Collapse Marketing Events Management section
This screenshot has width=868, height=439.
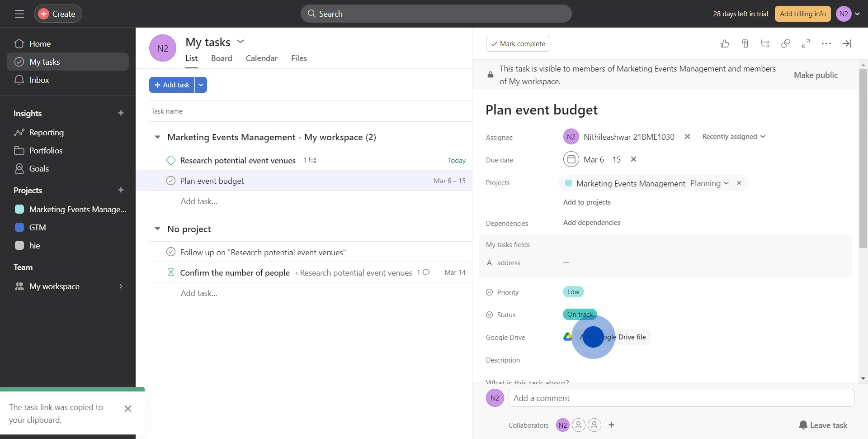(x=157, y=137)
